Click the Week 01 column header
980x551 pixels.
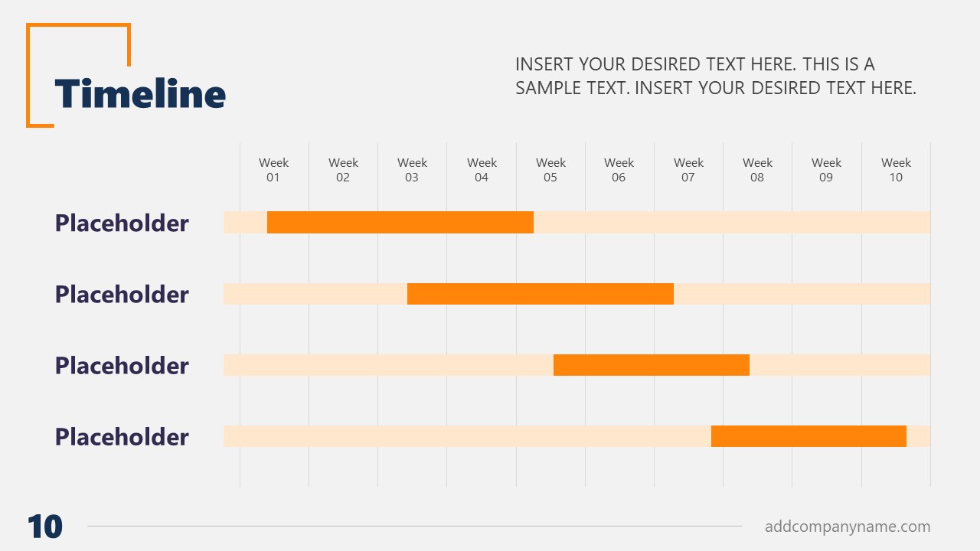coord(273,170)
